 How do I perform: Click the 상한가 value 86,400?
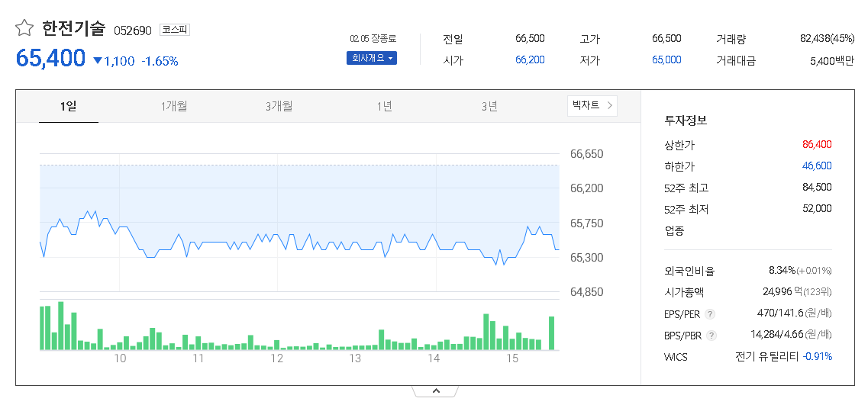tap(817, 145)
